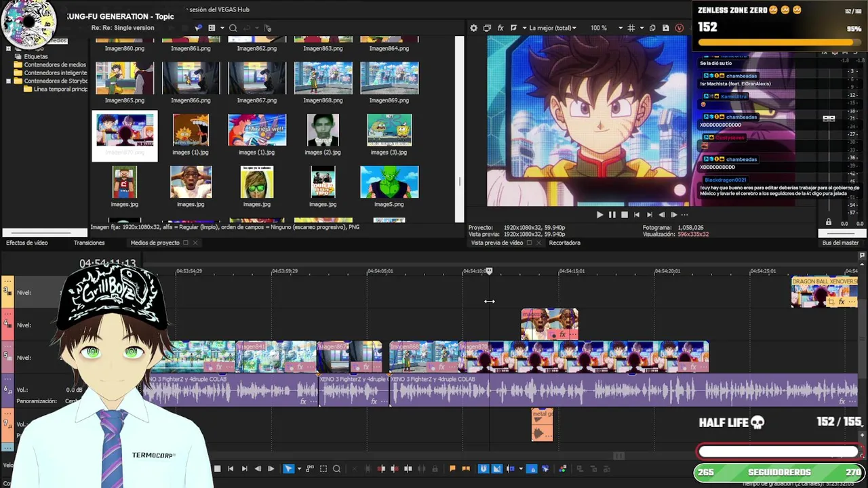Select 'Contenedores inteligentes' folder

[x=56, y=73]
